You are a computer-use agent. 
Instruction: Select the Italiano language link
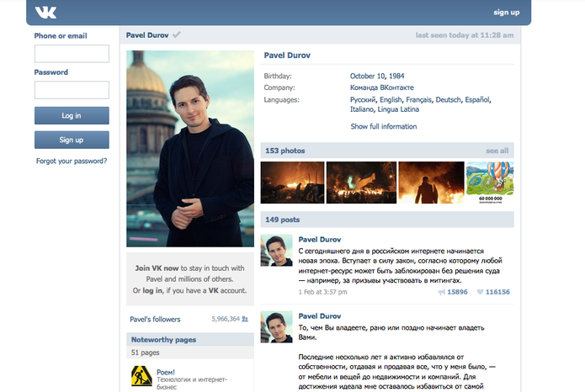(361, 109)
